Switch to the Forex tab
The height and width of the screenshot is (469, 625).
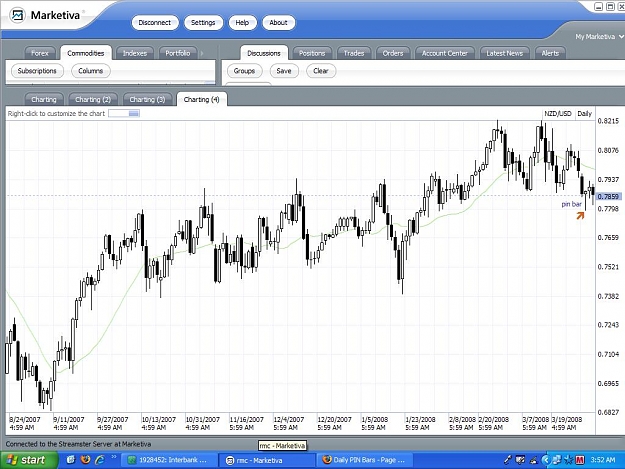(39, 53)
